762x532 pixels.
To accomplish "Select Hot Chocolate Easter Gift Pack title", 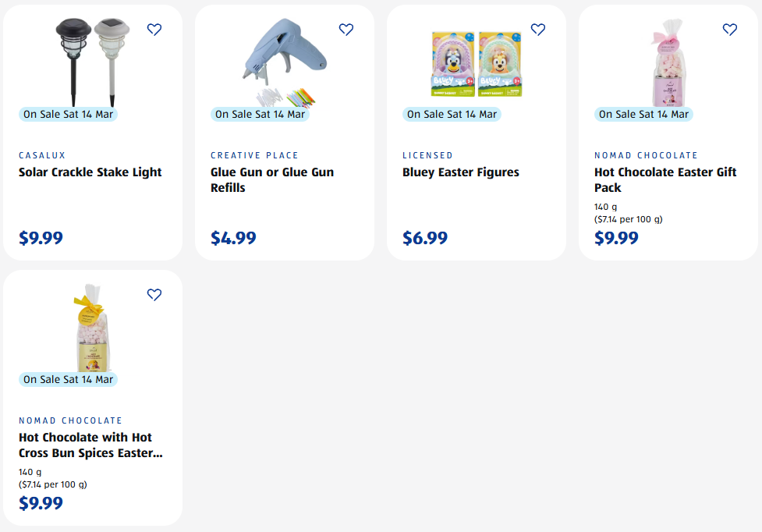I will (x=665, y=180).
